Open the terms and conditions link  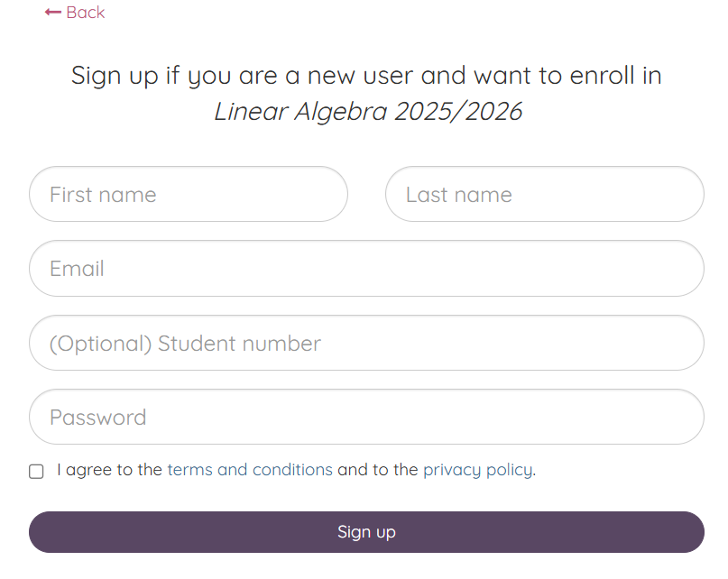tap(249, 470)
